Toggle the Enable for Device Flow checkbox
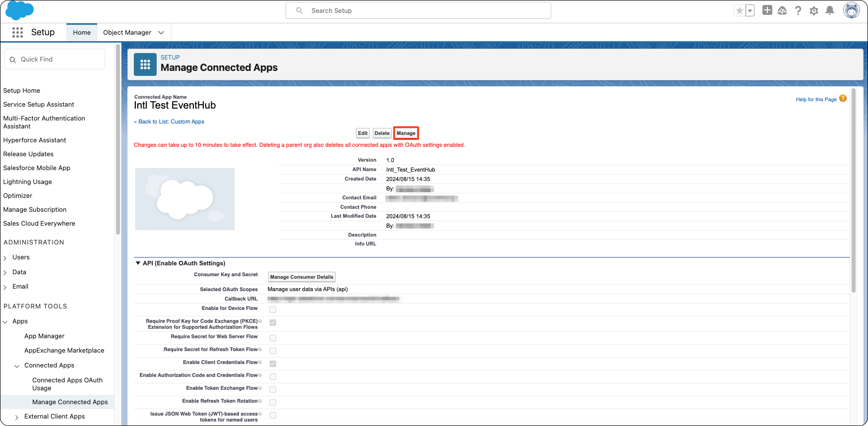The height and width of the screenshot is (426, 868). point(273,309)
